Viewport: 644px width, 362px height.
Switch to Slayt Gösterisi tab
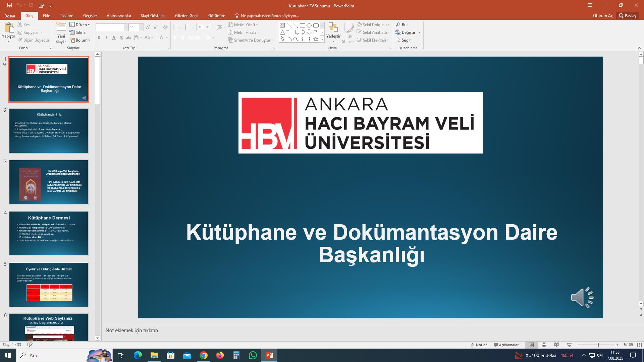153,16
